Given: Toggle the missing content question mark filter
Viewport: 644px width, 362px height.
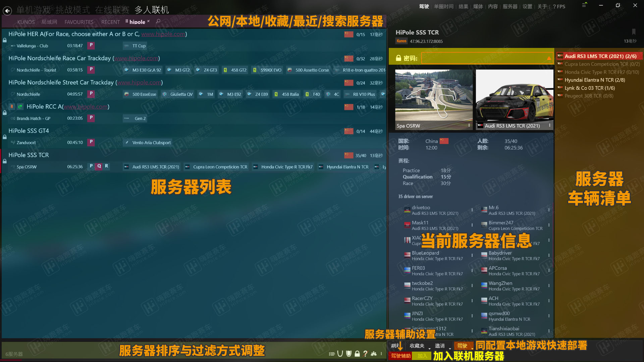Looking at the screenshot, I should pyautogui.click(x=365, y=354).
